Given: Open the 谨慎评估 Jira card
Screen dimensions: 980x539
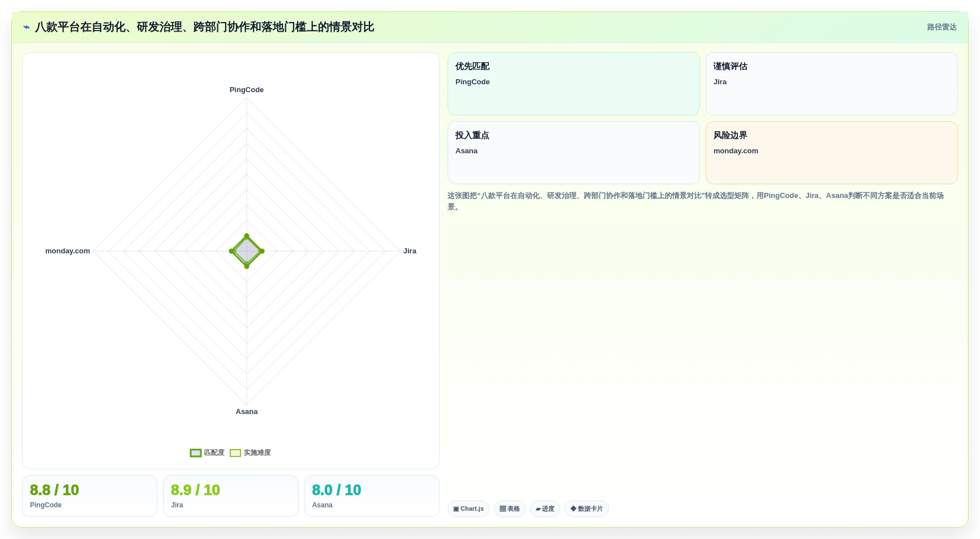Looking at the screenshot, I should pyautogui.click(x=831, y=84).
